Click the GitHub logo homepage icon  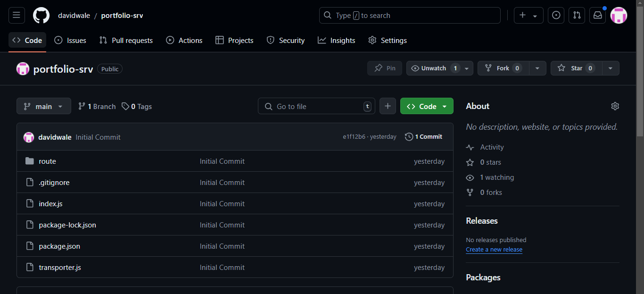[41, 16]
